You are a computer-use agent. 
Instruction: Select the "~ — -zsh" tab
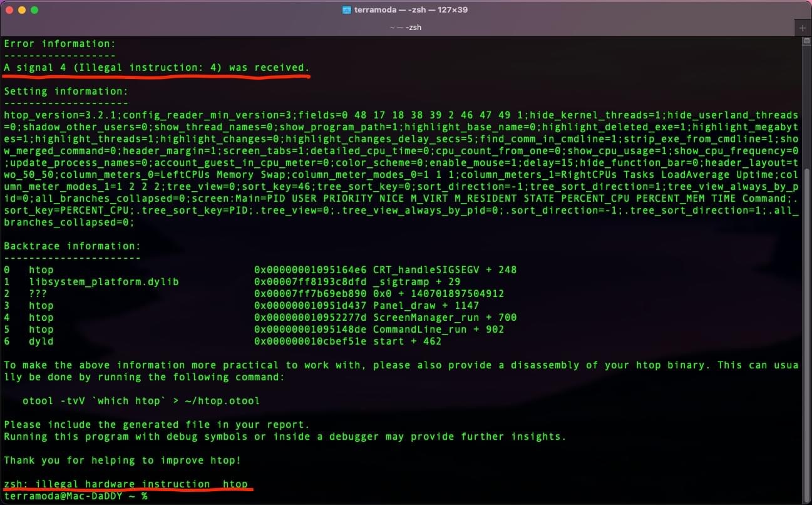click(405, 28)
